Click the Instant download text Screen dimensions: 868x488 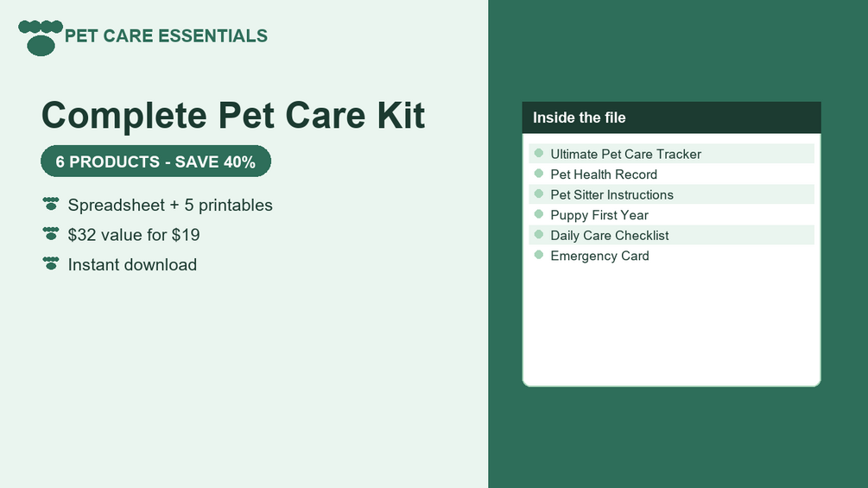(x=132, y=264)
